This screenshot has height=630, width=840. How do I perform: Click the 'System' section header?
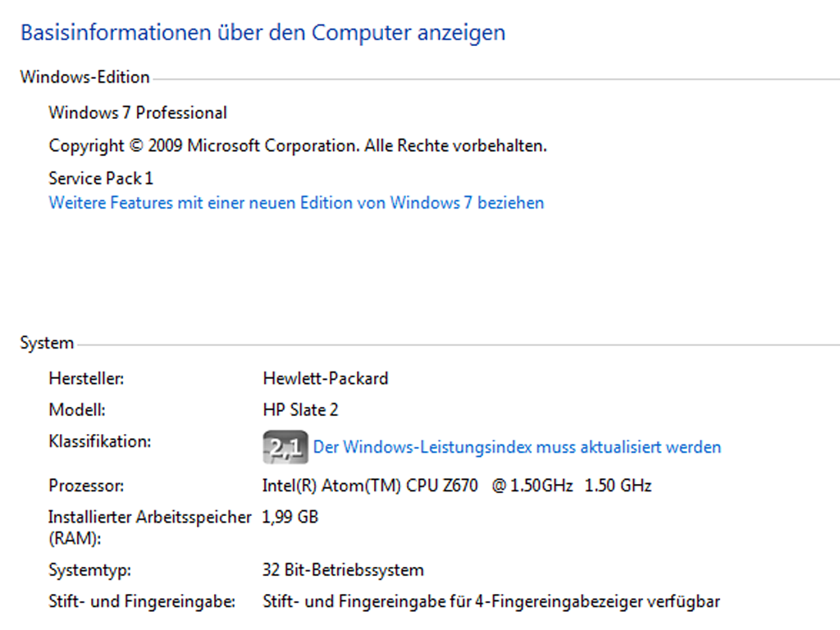(47, 343)
